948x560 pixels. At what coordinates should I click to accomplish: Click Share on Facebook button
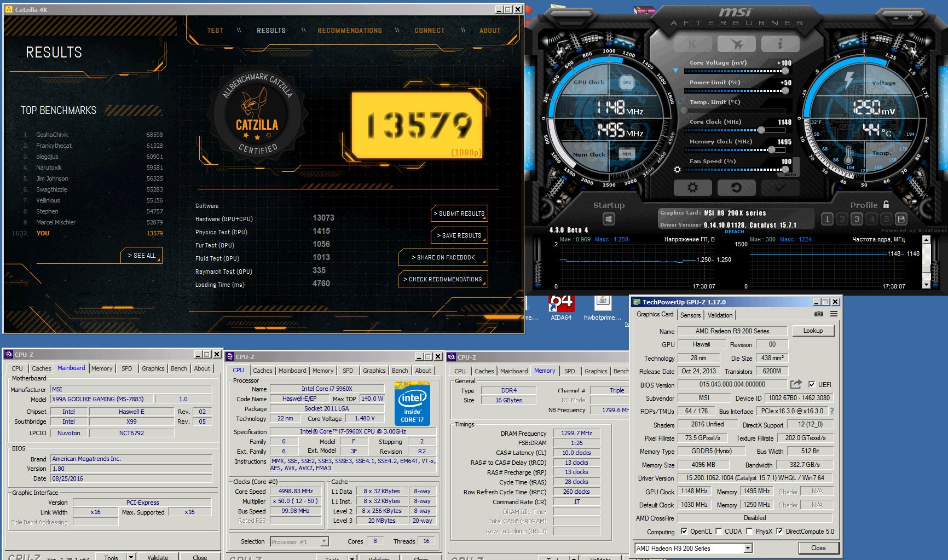pyautogui.click(x=443, y=257)
